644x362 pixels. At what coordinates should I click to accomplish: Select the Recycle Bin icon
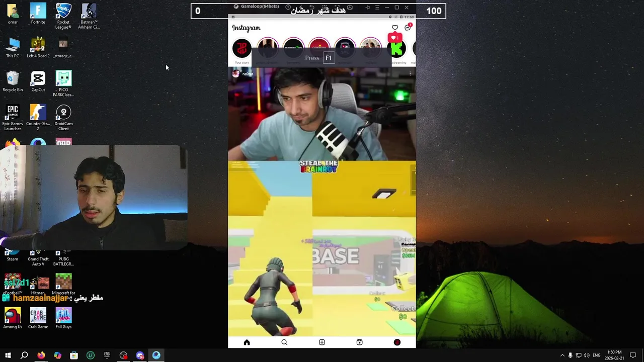(13, 81)
